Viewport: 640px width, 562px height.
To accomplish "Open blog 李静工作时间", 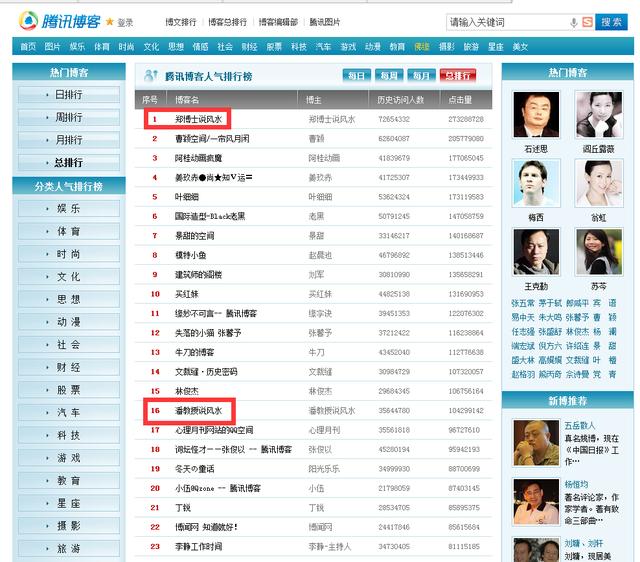I will tap(198, 546).
